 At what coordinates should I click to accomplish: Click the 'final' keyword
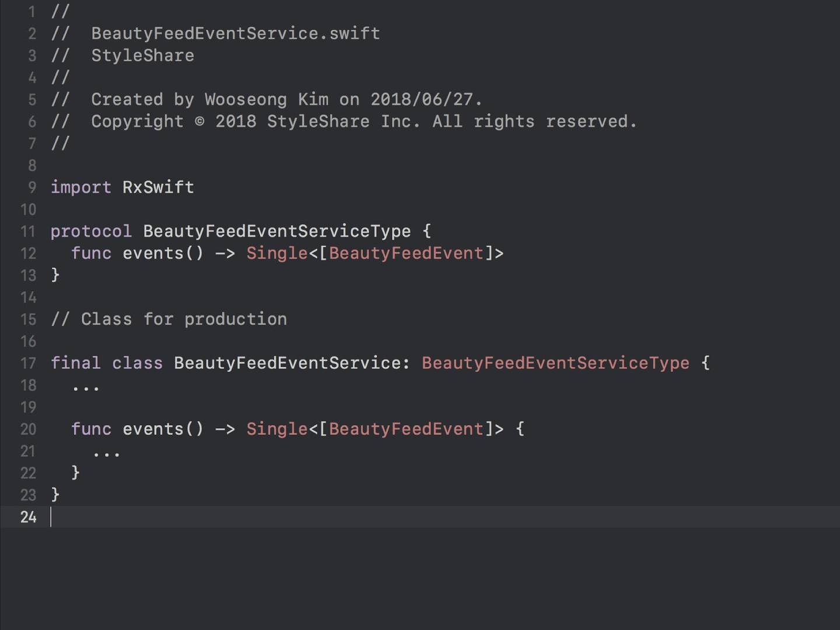[75, 363]
